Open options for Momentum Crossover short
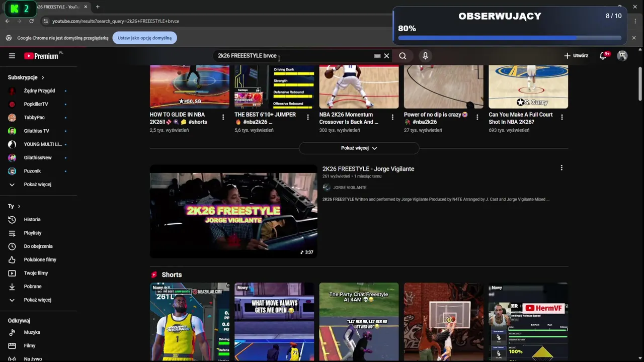 tap(392, 117)
